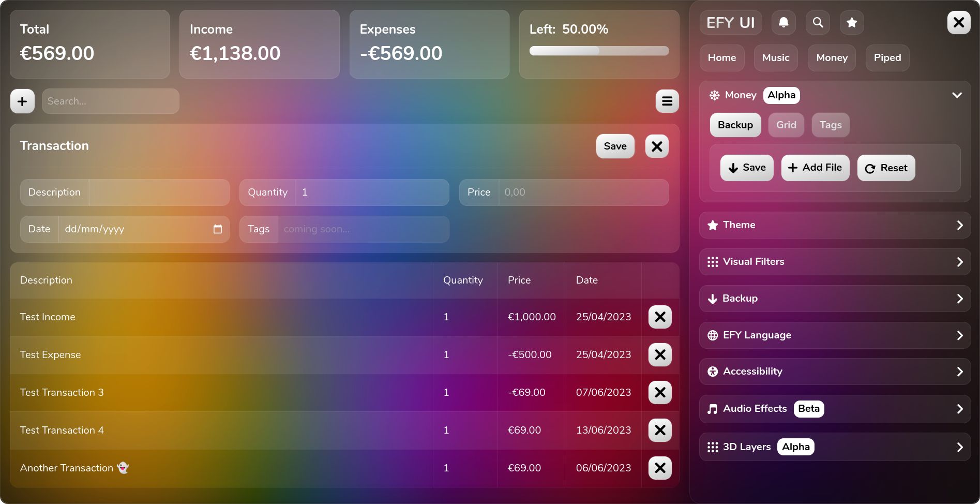Click the globe icon next to EFY Language
The image size is (980, 504).
click(x=713, y=335)
